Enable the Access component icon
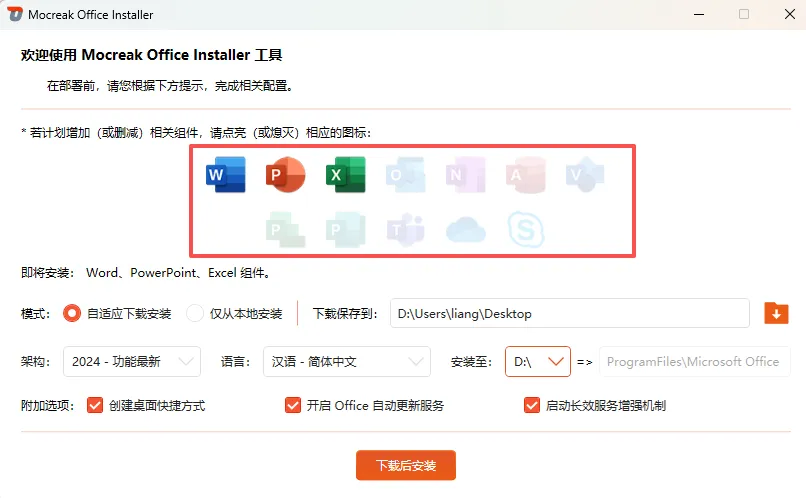The width and height of the screenshot is (806, 498). (525, 175)
